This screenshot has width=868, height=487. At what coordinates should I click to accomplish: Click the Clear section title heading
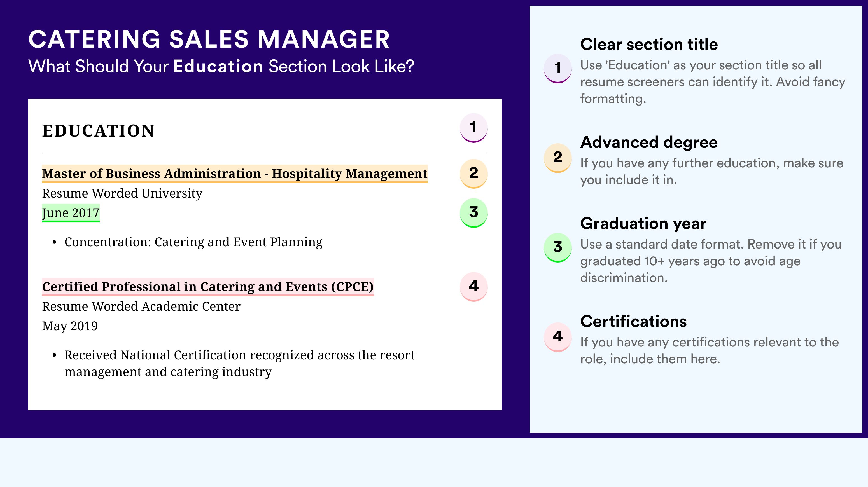(x=649, y=45)
